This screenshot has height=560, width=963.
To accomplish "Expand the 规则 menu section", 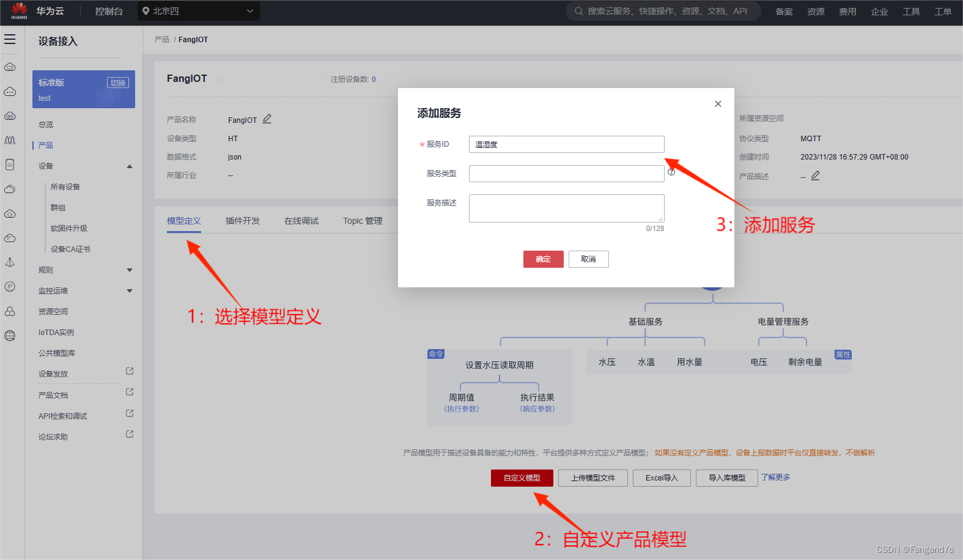I will click(x=130, y=270).
